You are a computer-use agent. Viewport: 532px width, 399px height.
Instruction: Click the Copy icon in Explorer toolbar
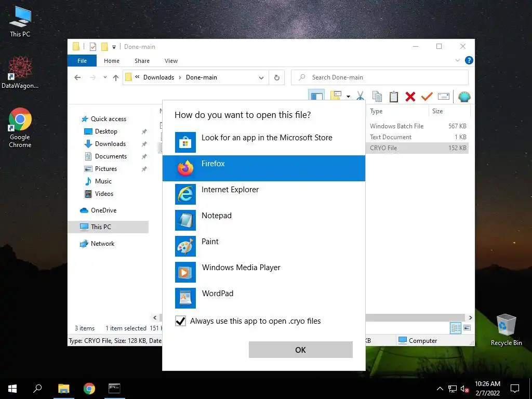point(377,97)
